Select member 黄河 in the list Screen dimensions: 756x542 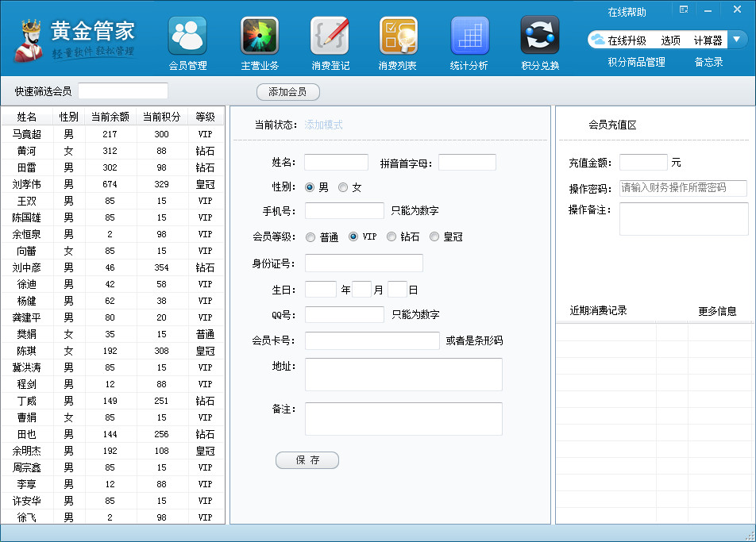pos(113,151)
